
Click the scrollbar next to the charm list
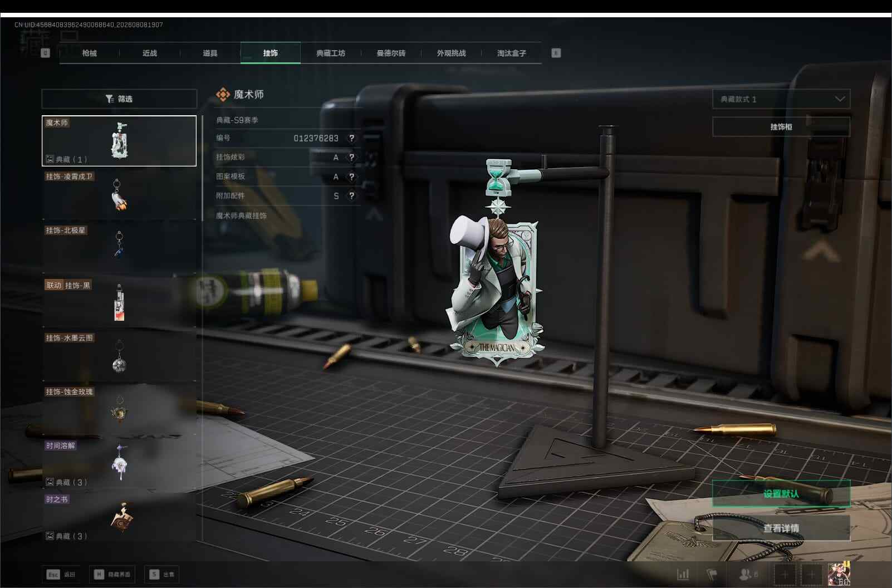coord(203,169)
